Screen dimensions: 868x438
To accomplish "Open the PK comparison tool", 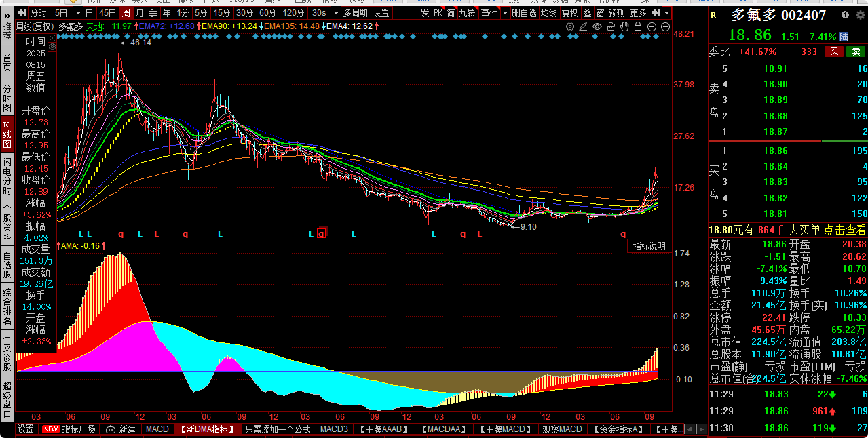I will pos(438,13).
